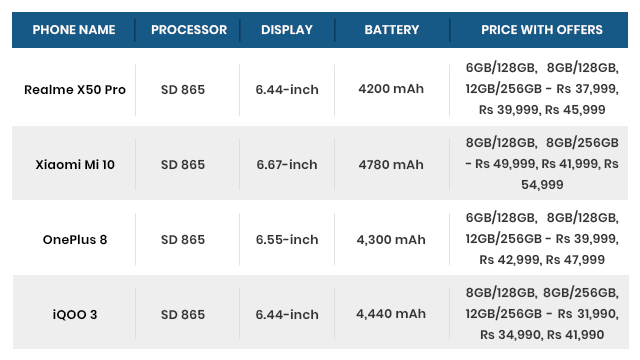Click iQOO 3 price details
The width and height of the screenshot is (640, 360).
click(x=542, y=314)
